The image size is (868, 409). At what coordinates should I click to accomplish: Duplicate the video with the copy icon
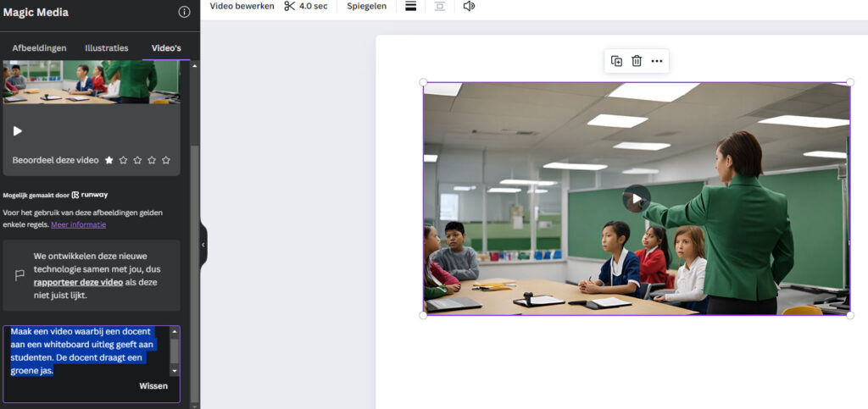coord(617,61)
